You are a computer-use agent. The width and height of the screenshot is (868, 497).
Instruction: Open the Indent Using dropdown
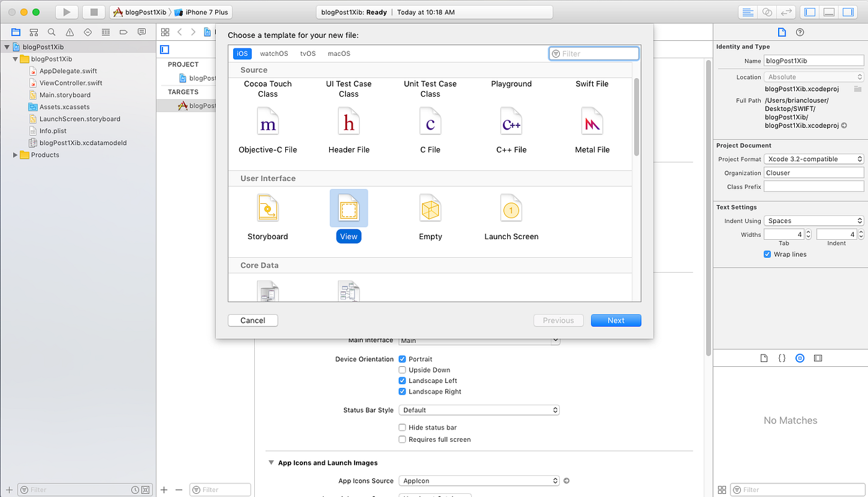coord(813,221)
